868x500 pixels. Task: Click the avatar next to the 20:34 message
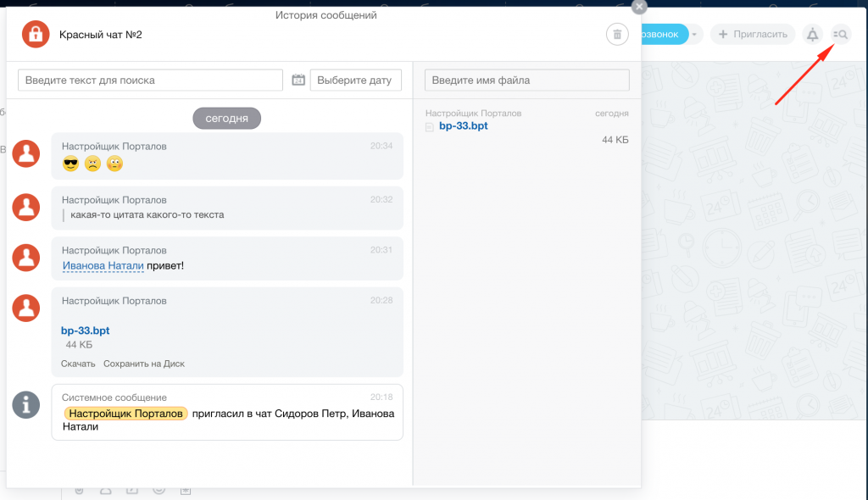tap(26, 153)
